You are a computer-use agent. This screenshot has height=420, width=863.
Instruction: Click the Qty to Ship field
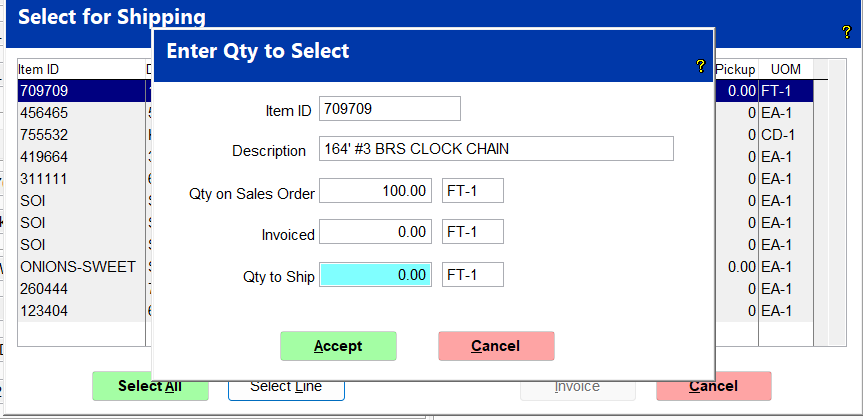point(375,275)
